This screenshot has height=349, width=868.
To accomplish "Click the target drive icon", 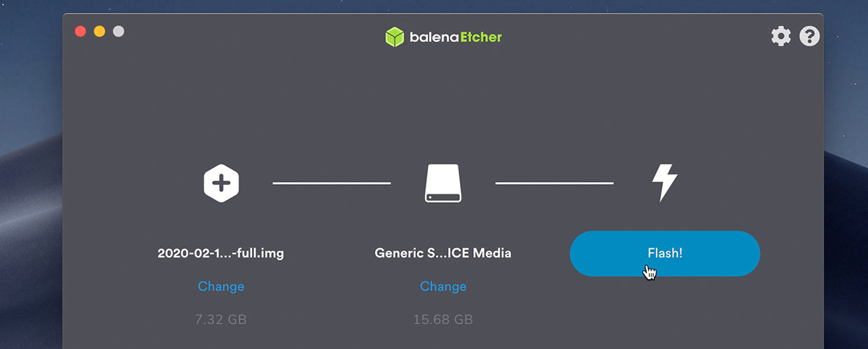I will (443, 183).
